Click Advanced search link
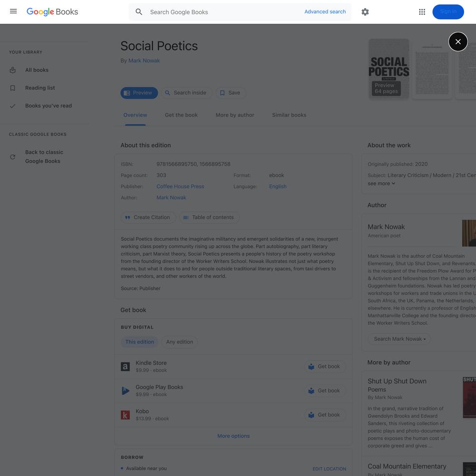This screenshot has width=476, height=476. tap(325, 11)
